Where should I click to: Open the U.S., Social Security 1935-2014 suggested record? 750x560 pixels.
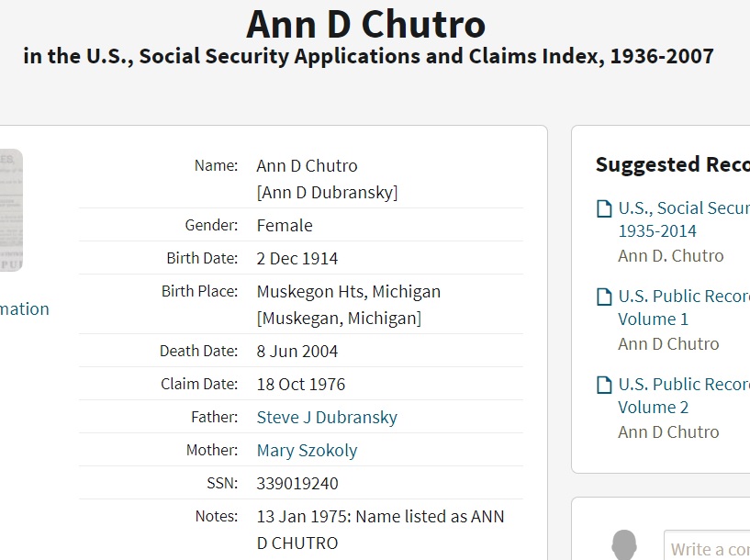tap(683, 219)
